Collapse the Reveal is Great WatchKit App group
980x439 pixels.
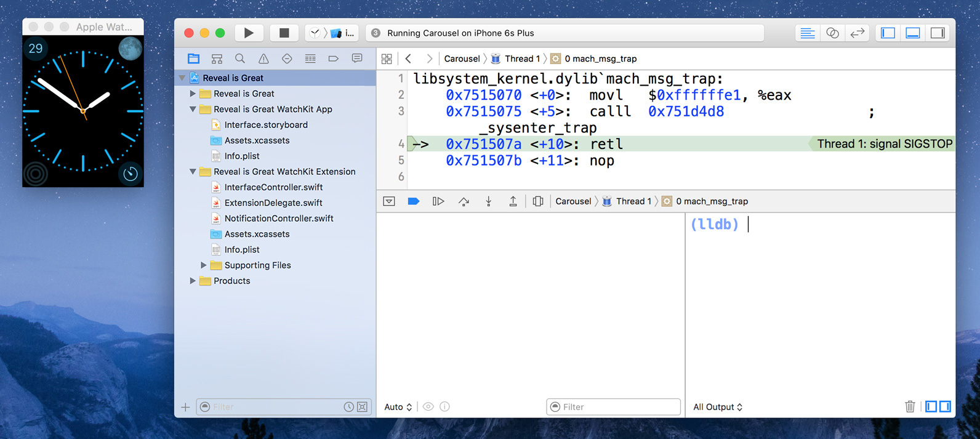pyautogui.click(x=193, y=110)
